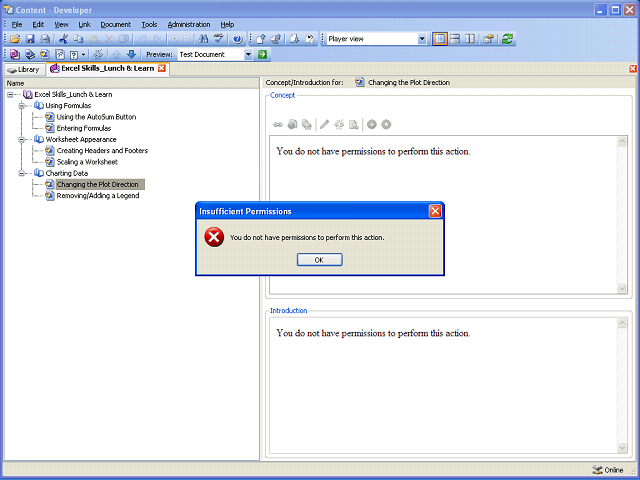Screen dimensions: 640x480
Task: Click the red close icon at the right of the tab bar
Action: click(633, 69)
